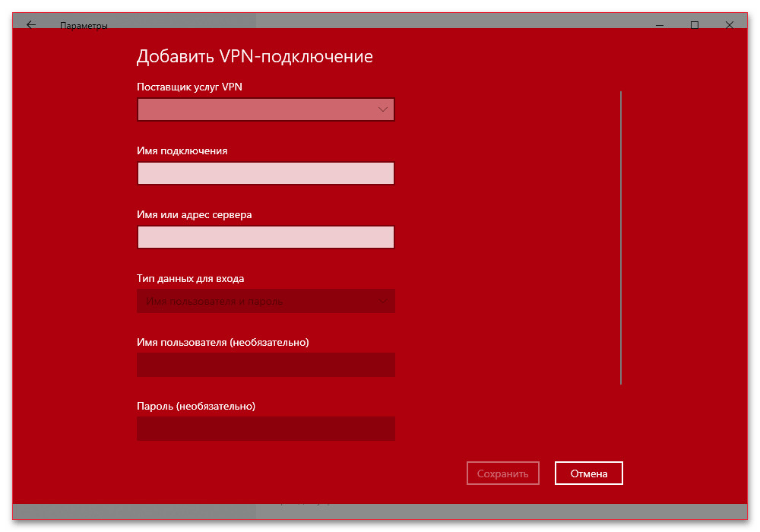Click the Имя подключения input field

pos(266,174)
